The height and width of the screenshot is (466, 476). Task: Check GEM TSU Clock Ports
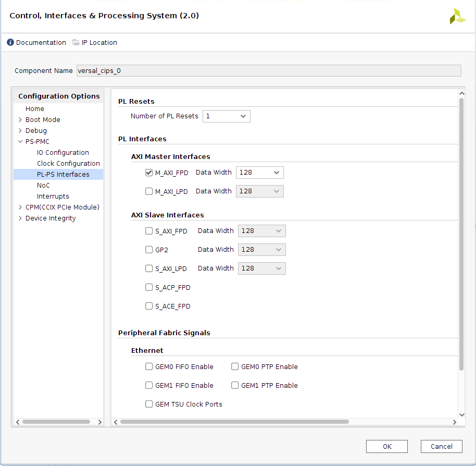pyautogui.click(x=149, y=404)
